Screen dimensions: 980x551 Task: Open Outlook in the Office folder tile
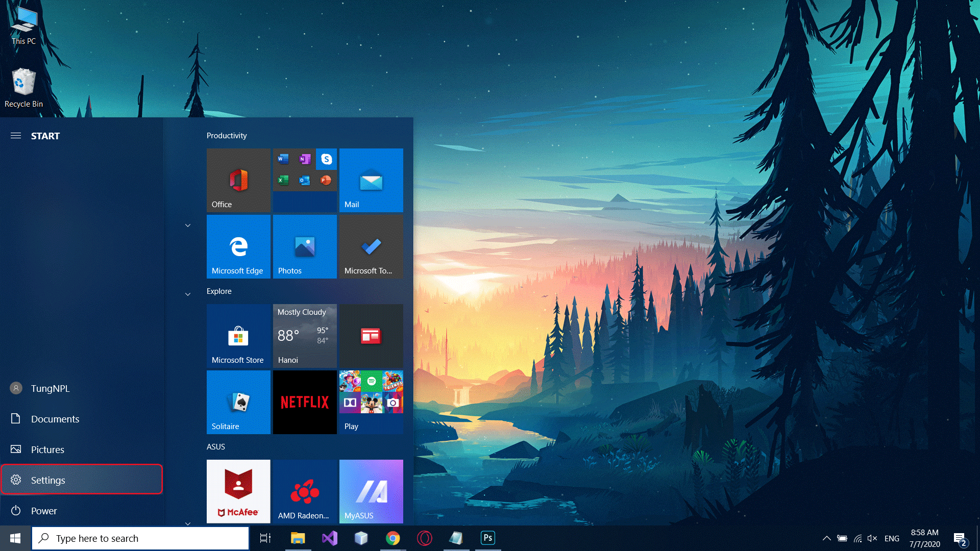[305, 180]
